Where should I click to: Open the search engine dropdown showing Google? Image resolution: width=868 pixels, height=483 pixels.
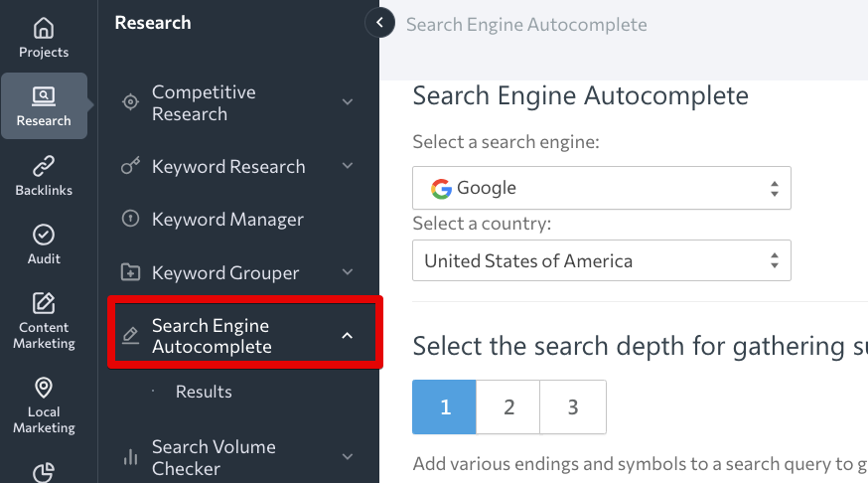602,188
